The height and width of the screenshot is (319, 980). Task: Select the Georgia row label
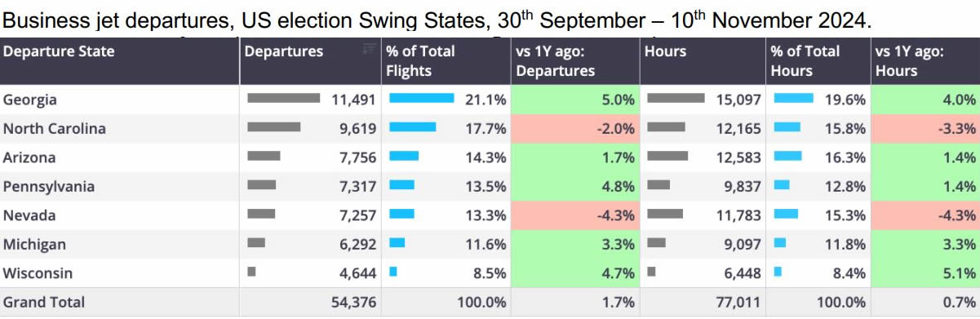(29, 100)
